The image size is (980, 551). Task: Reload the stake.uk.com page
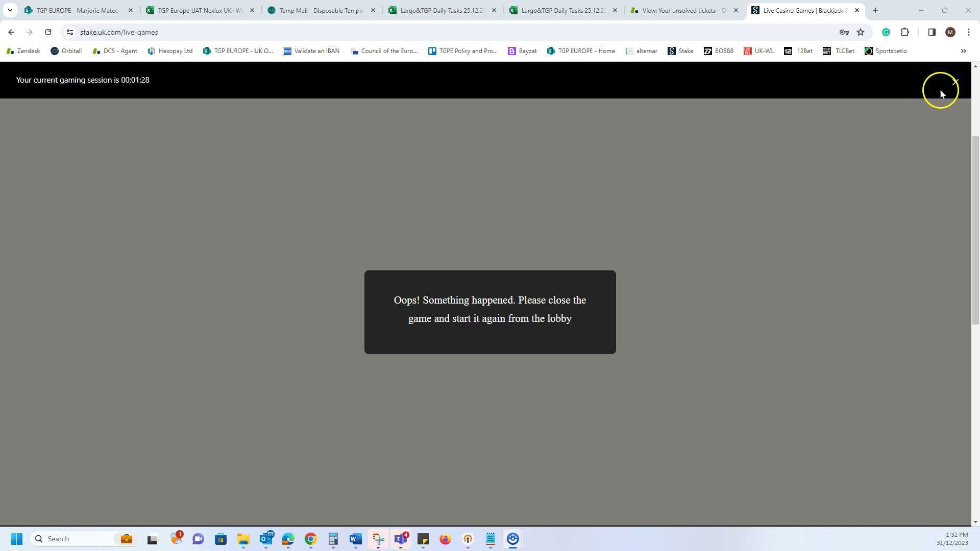48,32
